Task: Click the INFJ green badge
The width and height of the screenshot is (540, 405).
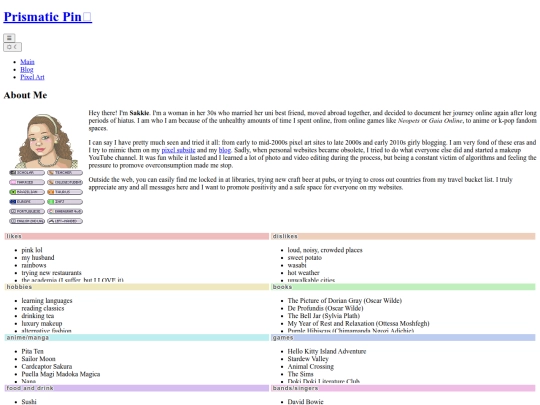Action: coord(65,201)
